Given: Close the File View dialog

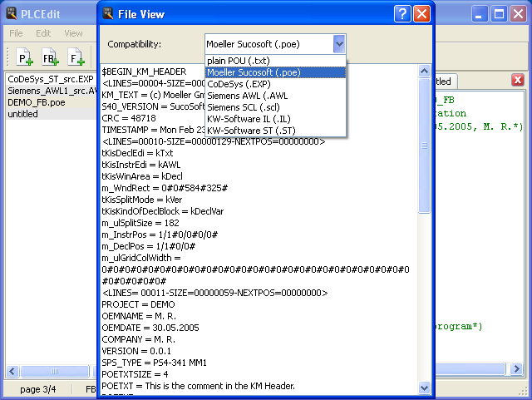Looking at the screenshot, I should tap(421, 14).
